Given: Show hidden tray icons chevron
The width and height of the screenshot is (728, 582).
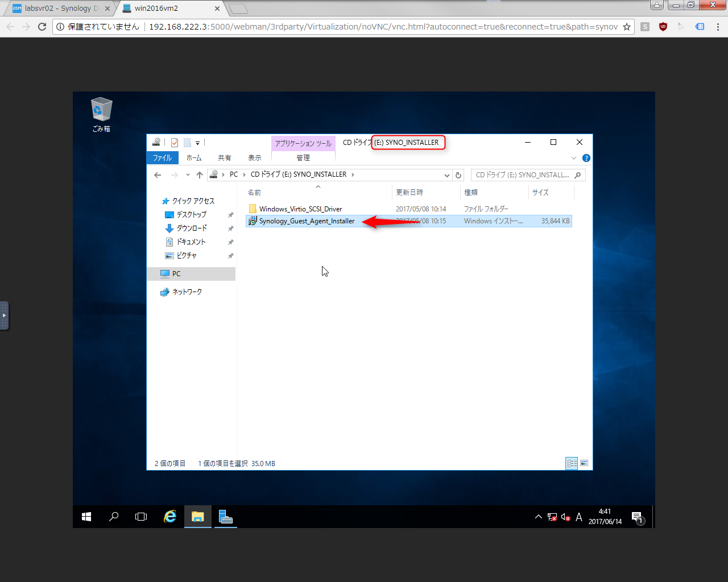Looking at the screenshot, I should pyautogui.click(x=538, y=517).
